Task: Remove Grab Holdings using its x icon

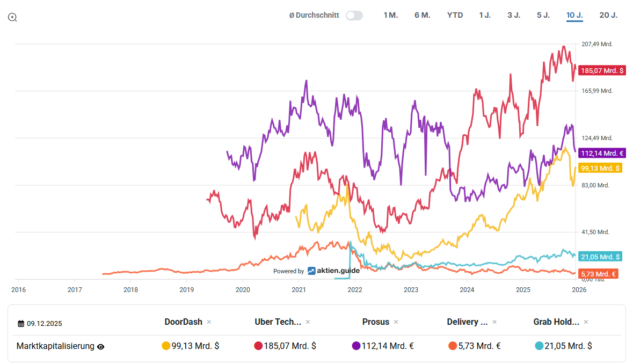Action: coord(586,322)
